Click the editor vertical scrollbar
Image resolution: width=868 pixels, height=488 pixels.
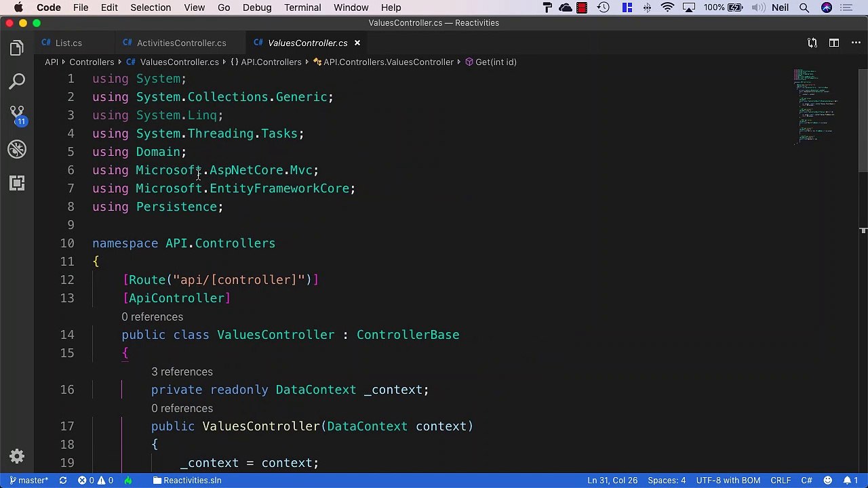(863, 121)
